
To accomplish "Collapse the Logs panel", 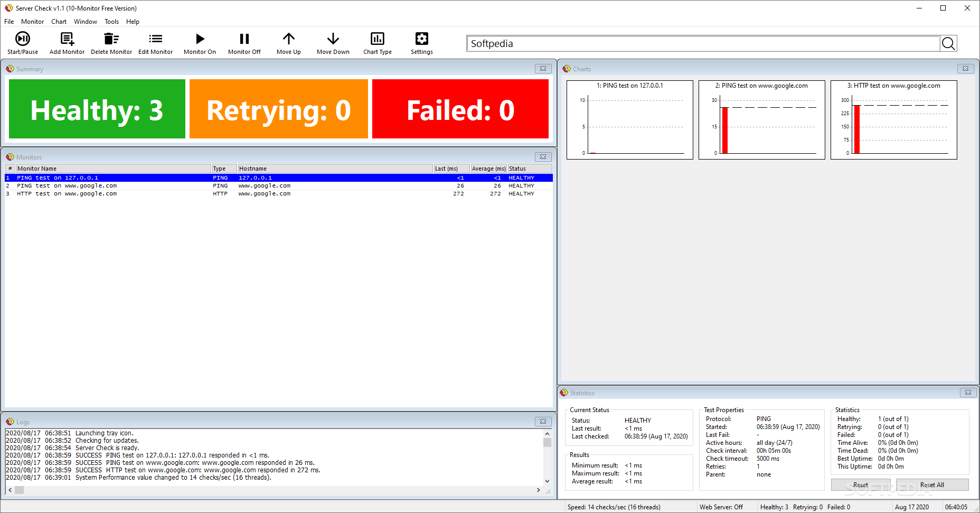I will tap(543, 421).
